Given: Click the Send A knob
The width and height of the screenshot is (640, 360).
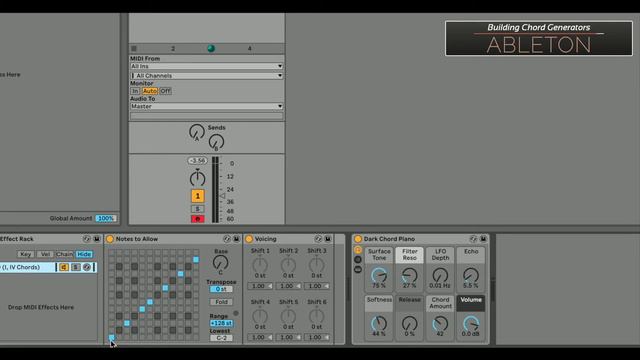Looking at the screenshot, I should pos(197,132).
